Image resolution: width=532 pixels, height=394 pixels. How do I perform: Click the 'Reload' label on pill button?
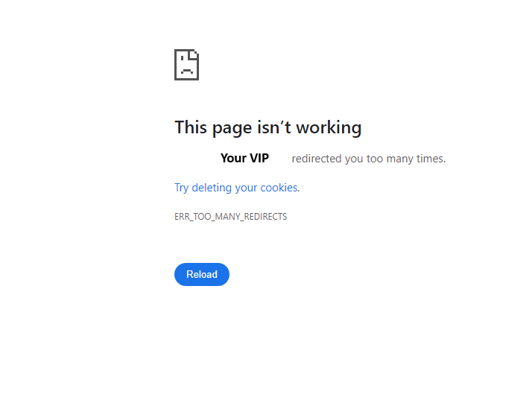pos(202,274)
